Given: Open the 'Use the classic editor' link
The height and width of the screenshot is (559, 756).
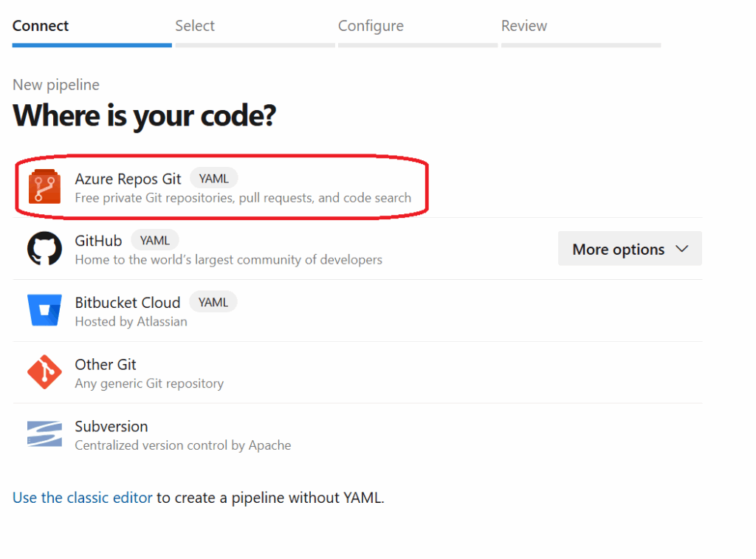Looking at the screenshot, I should [x=83, y=498].
